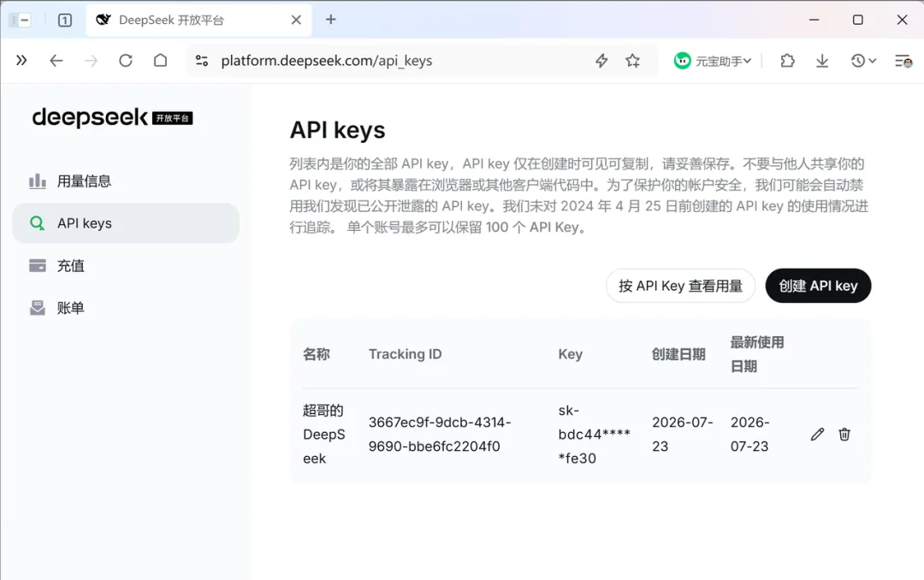Open a new tab with plus button

[x=330, y=20]
